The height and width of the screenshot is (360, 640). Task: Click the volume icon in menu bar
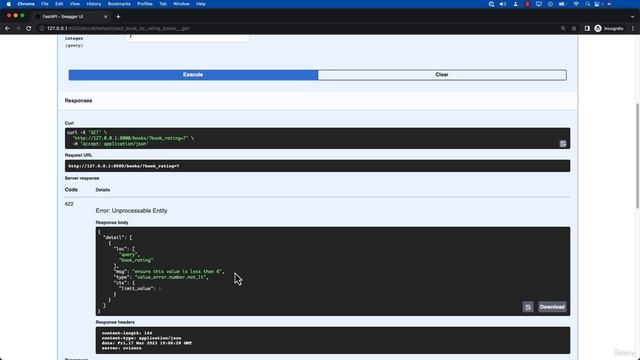pos(503,4)
